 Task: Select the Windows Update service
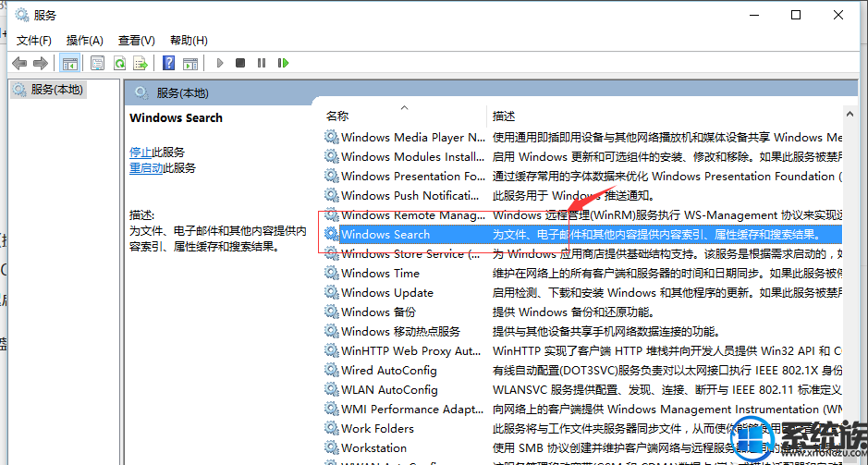tap(387, 292)
